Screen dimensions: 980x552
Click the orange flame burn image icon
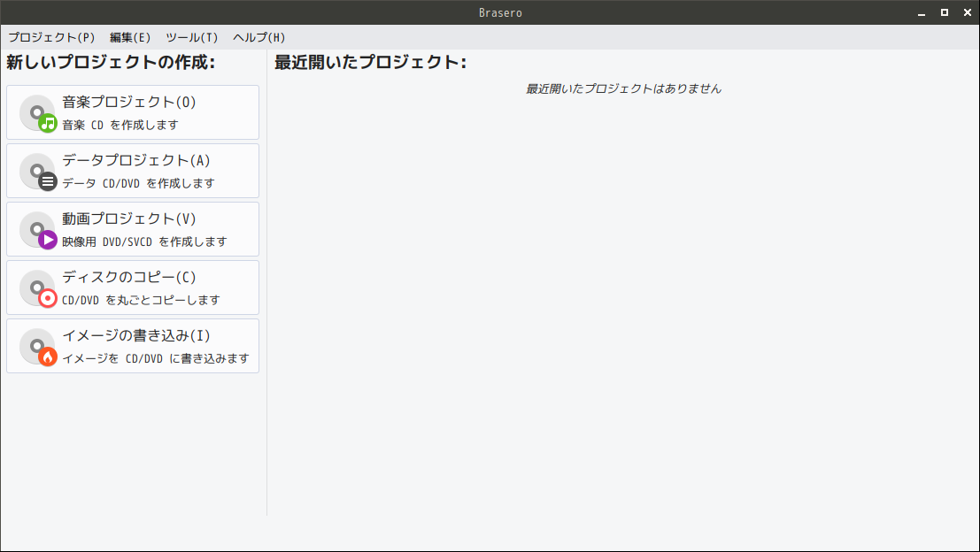tap(38, 347)
